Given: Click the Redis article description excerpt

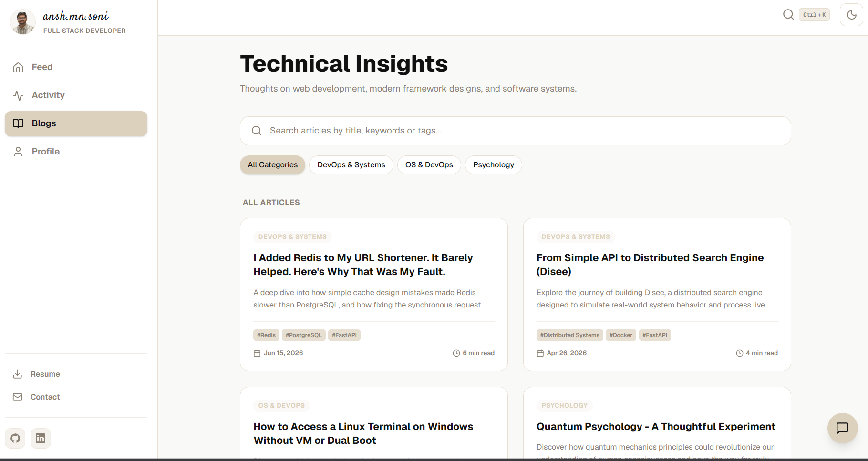Looking at the screenshot, I should (370, 299).
